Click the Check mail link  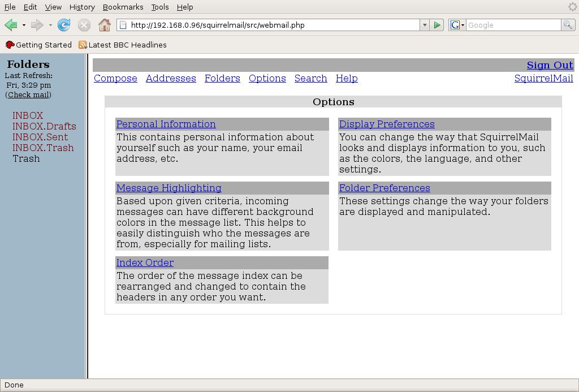(x=28, y=94)
